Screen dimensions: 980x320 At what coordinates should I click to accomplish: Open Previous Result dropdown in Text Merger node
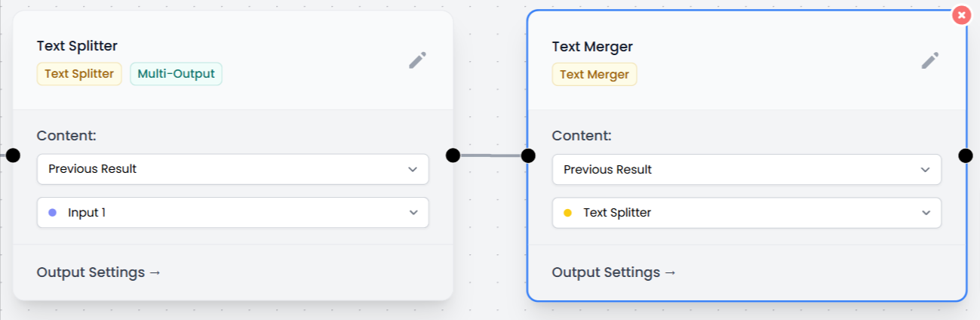(x=746, y=169)
